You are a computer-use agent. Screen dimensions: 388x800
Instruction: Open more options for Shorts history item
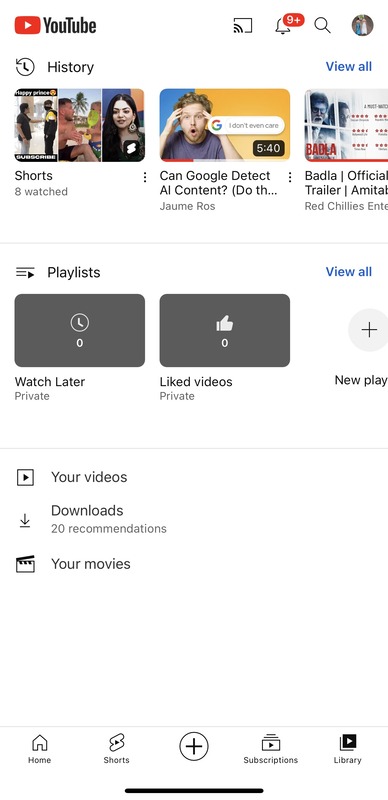point(145,177)
